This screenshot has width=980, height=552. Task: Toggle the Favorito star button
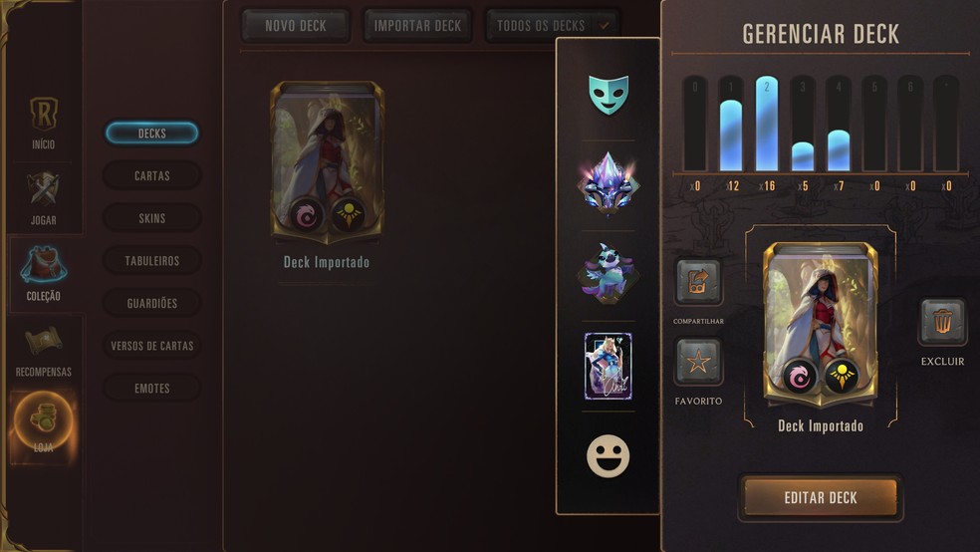coord(698,362)
